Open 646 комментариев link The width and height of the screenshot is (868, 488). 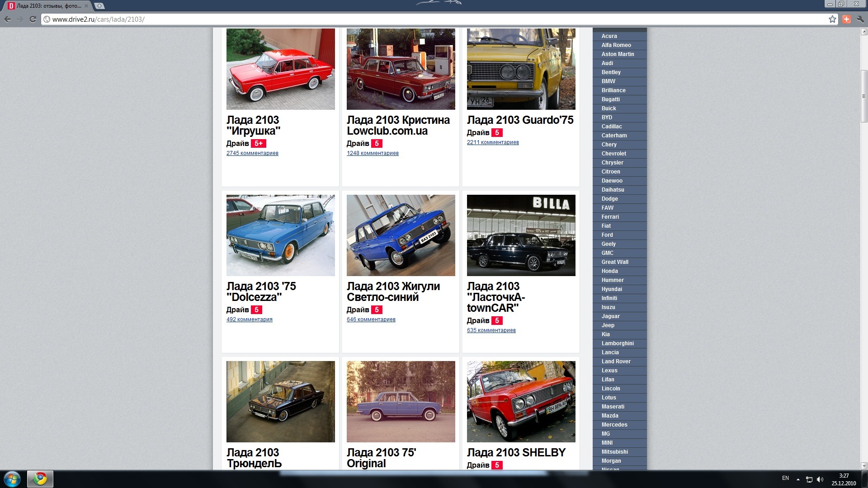point(371,319)
